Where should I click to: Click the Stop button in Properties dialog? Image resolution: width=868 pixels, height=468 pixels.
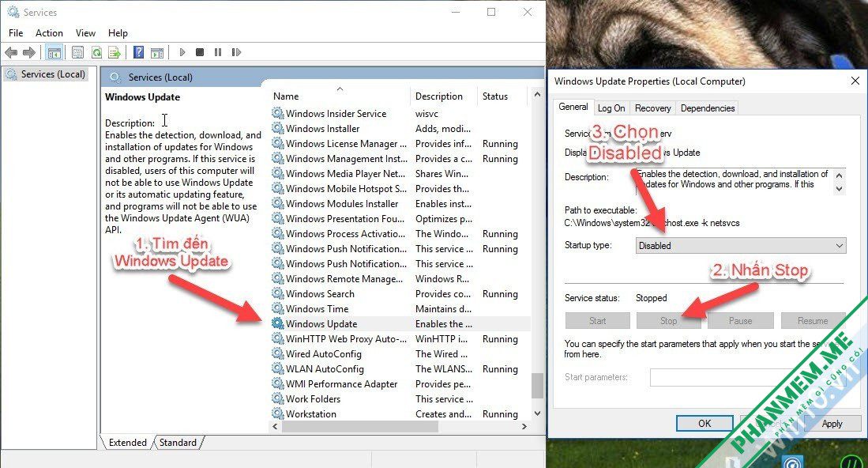pyautogui.click(x=668, y=321)
